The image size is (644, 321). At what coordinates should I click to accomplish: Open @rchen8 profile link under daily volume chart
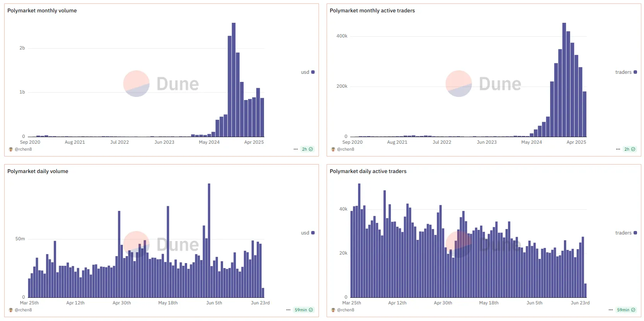[23, 310]
